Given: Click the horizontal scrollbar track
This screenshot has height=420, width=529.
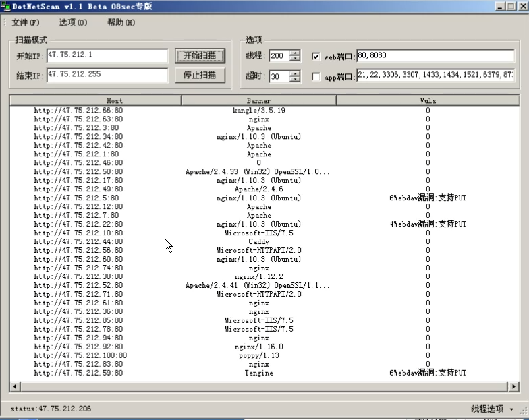Looking at the screenshot, I should (x=270, y=386).
